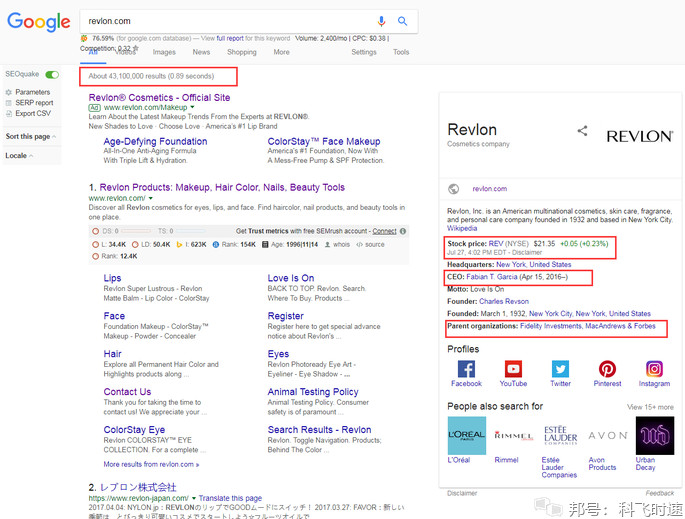Open the More search category dropdown
Screen dimensions: 685x519
pos(281,52)
